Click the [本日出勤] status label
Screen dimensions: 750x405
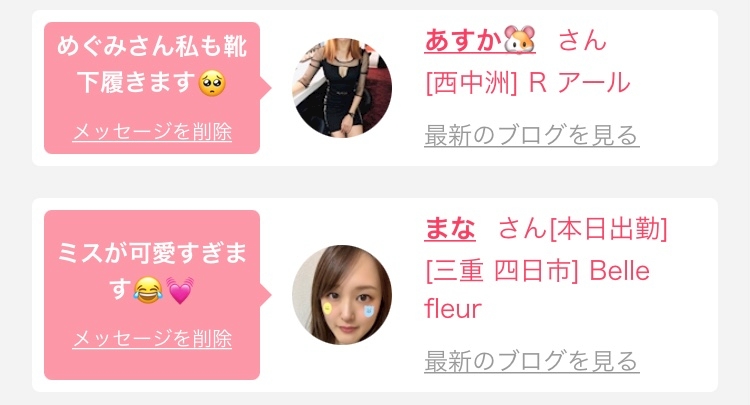coord(608,229)
